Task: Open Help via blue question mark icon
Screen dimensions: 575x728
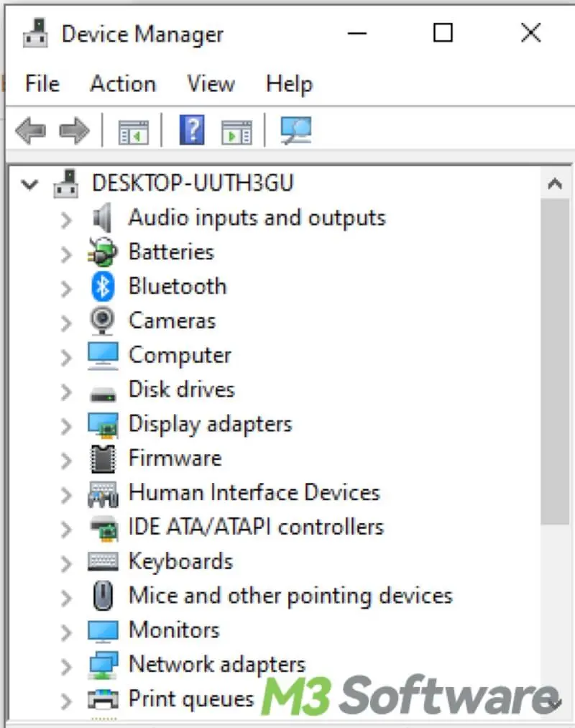Action: 192,130
